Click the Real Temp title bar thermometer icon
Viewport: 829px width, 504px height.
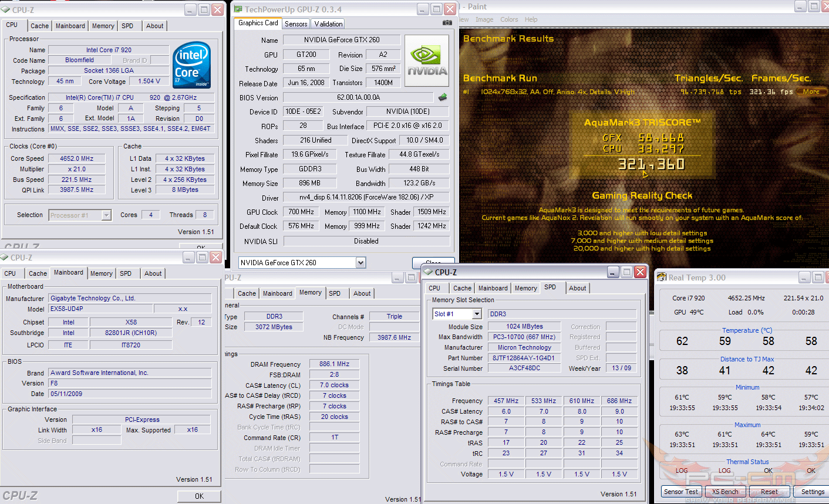662,278
